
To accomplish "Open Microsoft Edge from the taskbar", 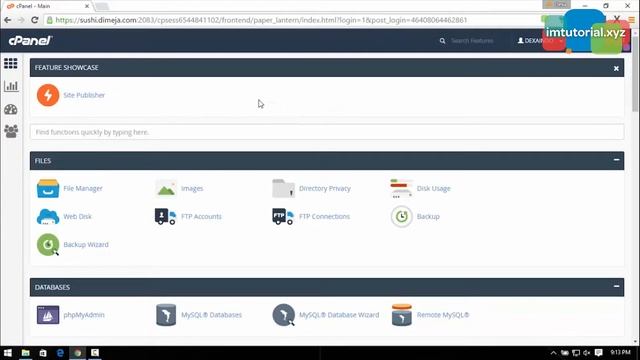I will 60,353.
